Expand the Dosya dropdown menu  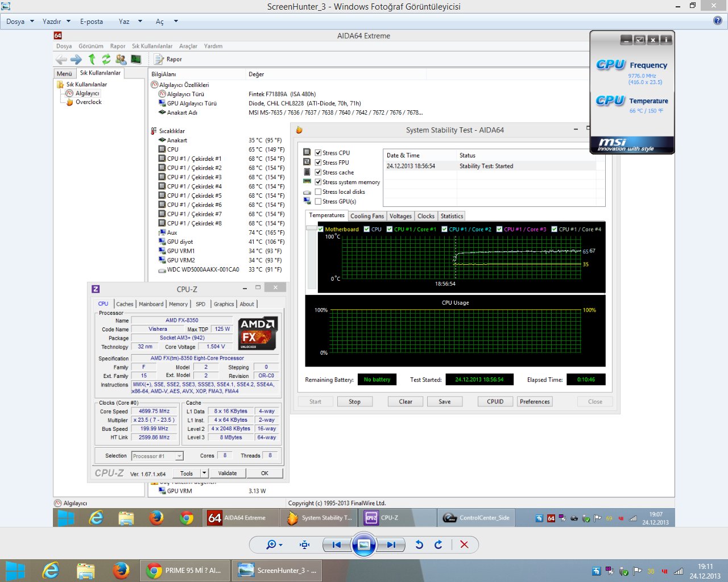(20, 22)
